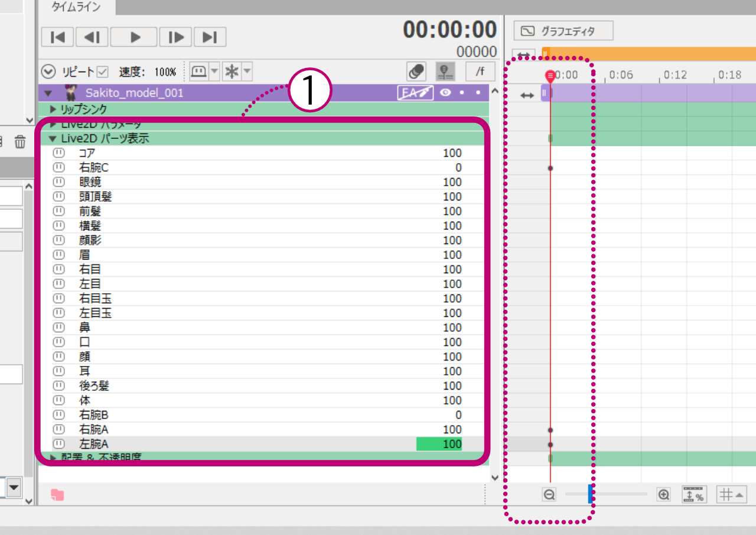
Task: Switch to the タイムライン tab
Action: (76, 7)
